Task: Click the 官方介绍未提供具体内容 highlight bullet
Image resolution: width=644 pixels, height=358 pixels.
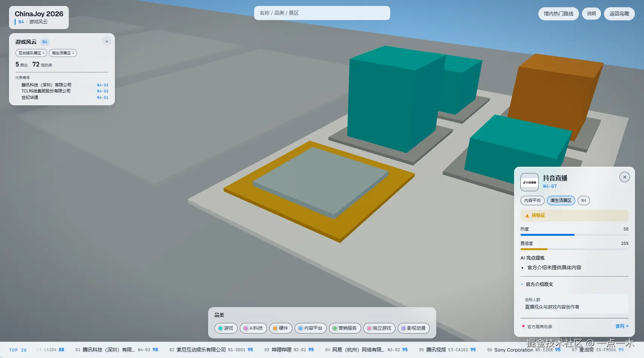Action: [x=554, y=267]
